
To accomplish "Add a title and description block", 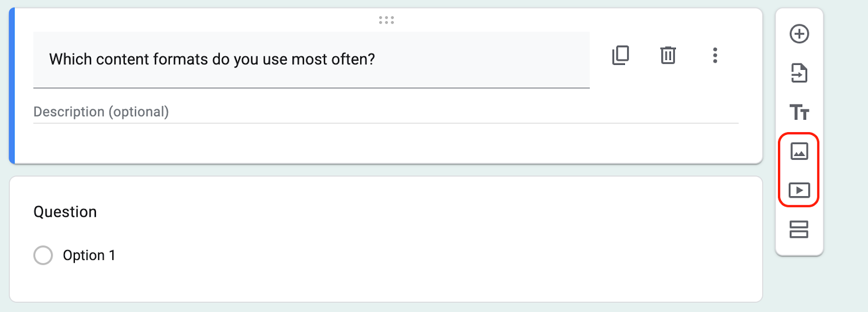I will coord(799,113).
